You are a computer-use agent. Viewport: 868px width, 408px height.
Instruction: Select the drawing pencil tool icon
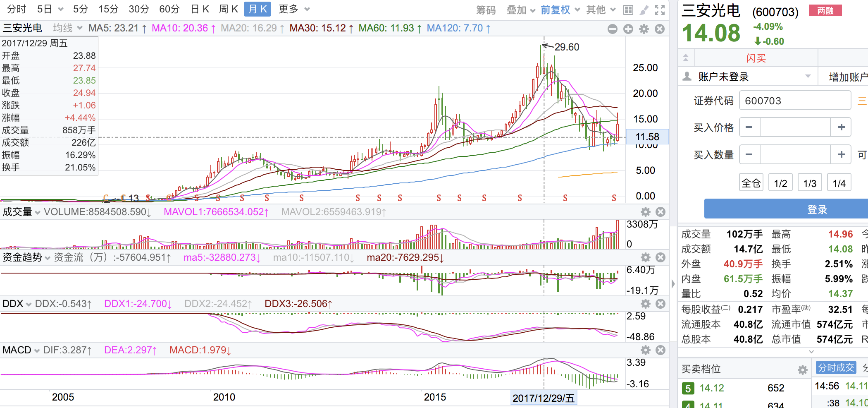(644, 10)
